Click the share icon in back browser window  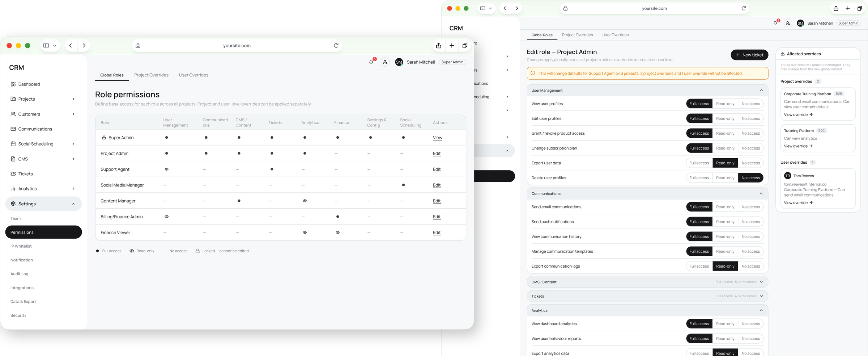click(836, 8)
